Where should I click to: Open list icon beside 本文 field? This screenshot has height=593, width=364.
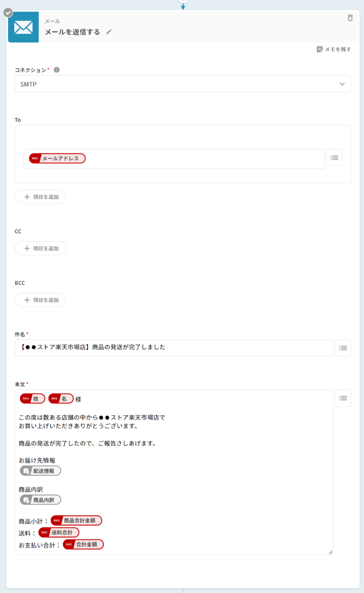[x=343, y=398]
